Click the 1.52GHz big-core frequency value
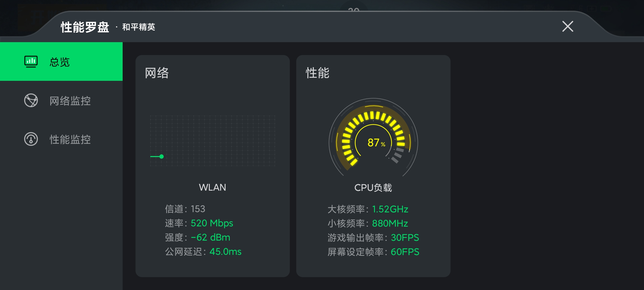Screen dimensions: 644x290 point(390,209)
